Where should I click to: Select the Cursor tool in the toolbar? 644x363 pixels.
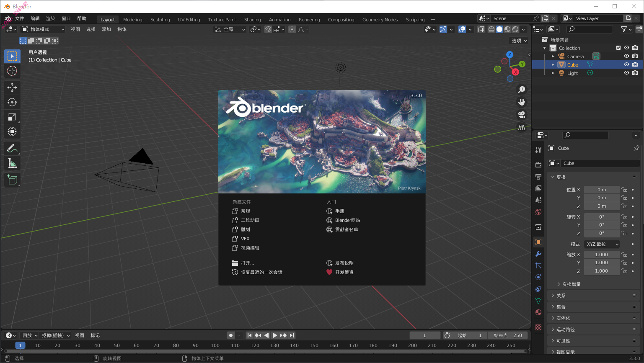[x=12, y=71]
